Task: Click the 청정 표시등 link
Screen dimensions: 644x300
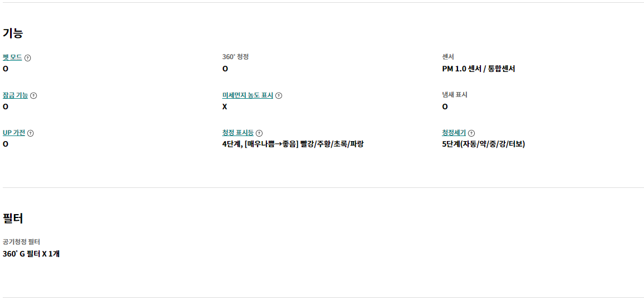Action: 238,133
